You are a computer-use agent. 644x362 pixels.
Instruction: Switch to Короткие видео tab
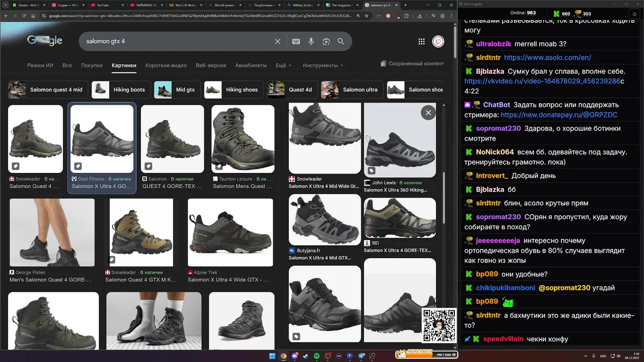[166, 65]
